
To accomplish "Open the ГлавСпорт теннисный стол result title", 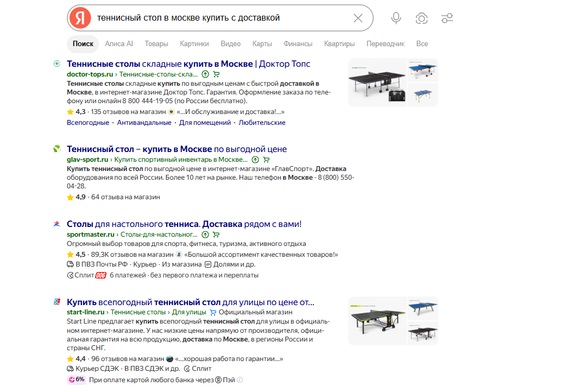I will (177, 149).
